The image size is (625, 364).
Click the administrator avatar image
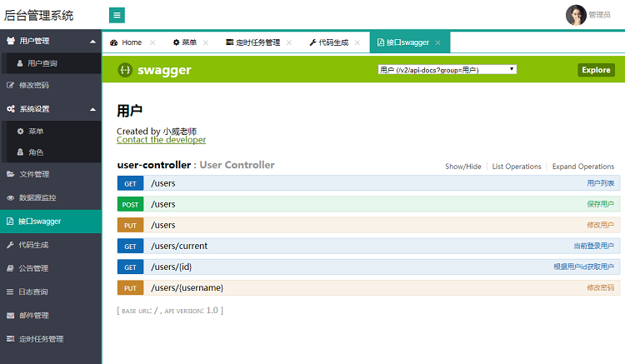[x=576, y=15]
